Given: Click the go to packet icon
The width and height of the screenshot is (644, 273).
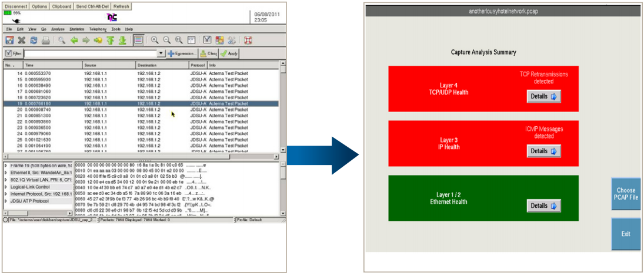Looking at the screenshot, I should coord(98,40).
